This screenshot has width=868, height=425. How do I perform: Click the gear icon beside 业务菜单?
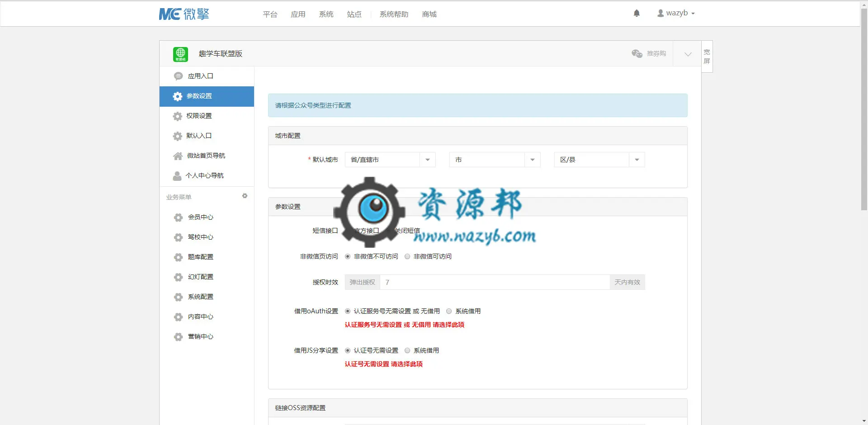[245, 196]
